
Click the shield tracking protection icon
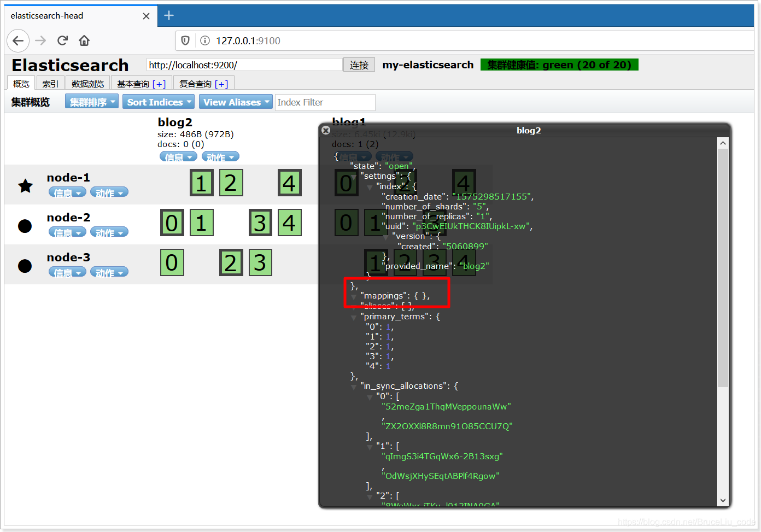[185, 40]
